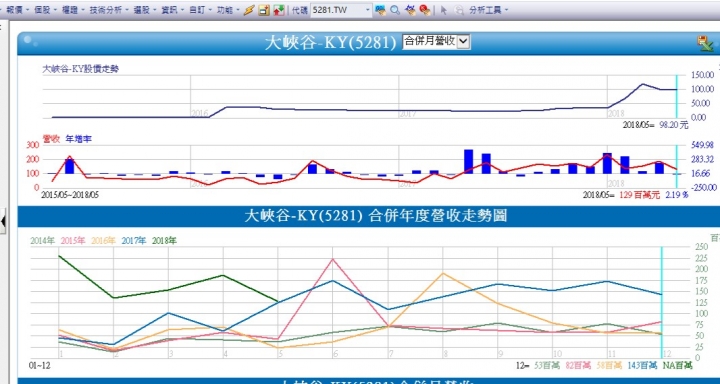Click the cyan marker on the price chart
Image resolution: width=720 pixels, height=384 pixels.
pyautogui.click(x=676, y=96)
